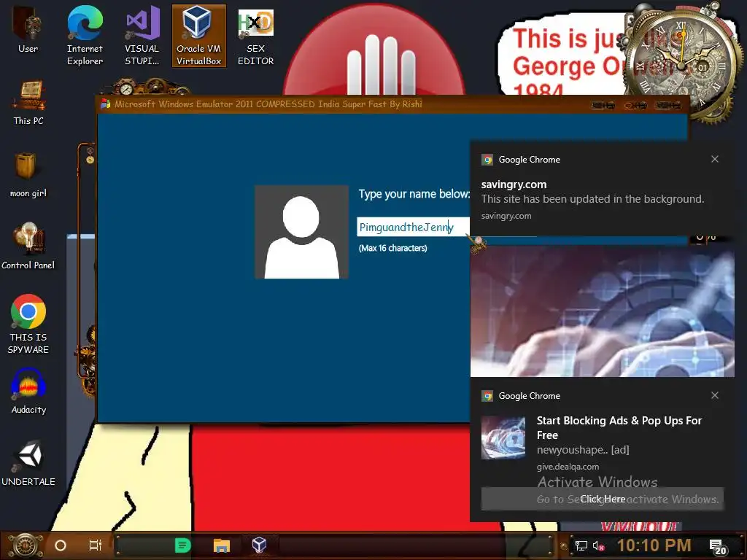Launch Audacity desktop shortcut
This screenshot has height=560, width=747.
click(x=28, y=392)
